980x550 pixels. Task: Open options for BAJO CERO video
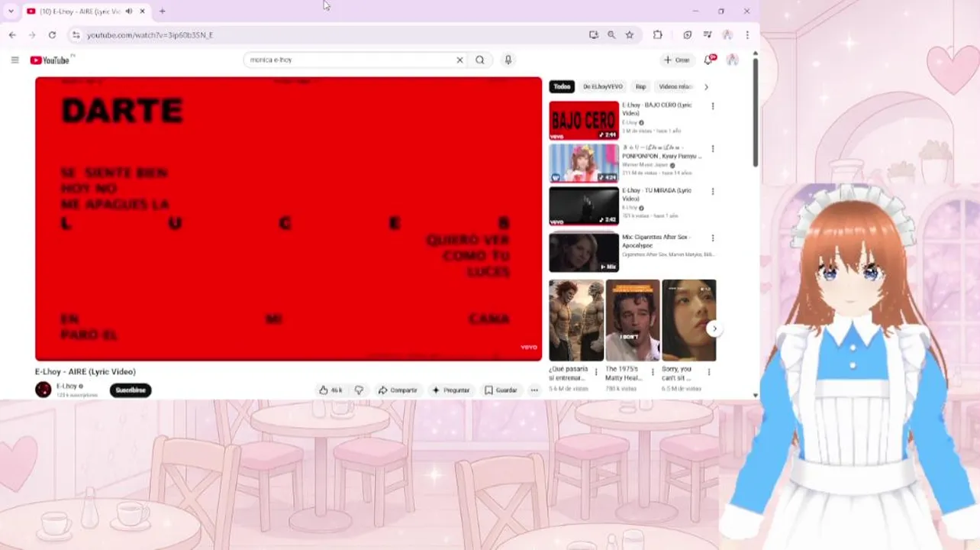pos(713,106)
